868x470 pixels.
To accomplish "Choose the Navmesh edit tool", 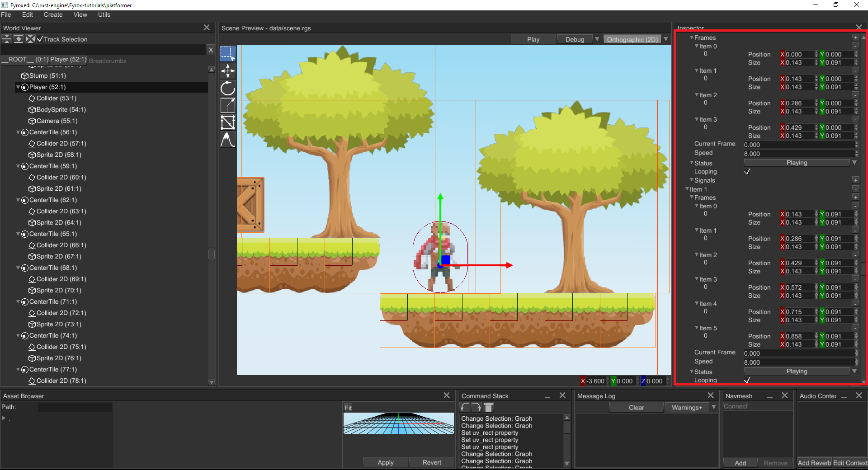I will click(x=228, y=122).
